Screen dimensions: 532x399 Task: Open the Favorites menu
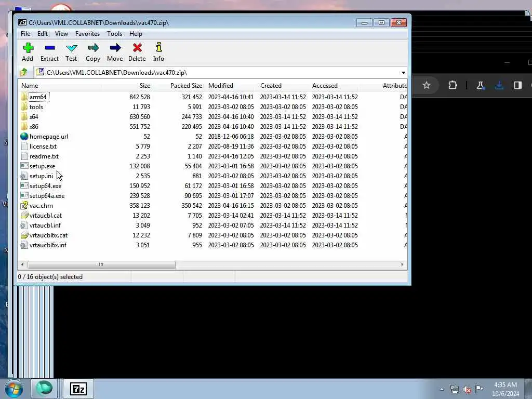(x=87, y=34)
